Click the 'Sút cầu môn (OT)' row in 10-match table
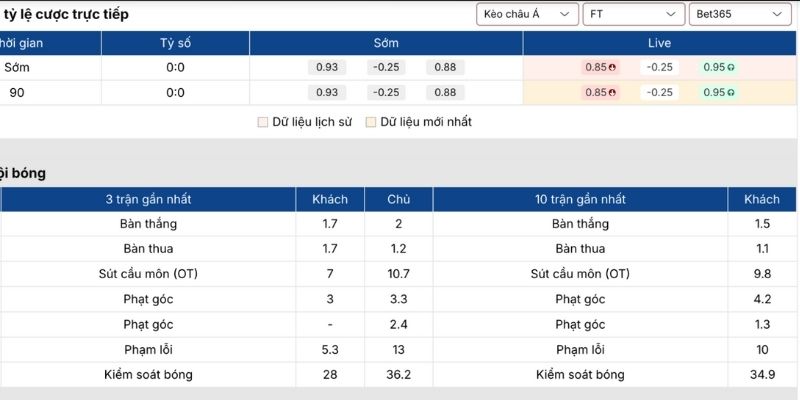This screenshot has width=800, height=400. pos(580,273)
